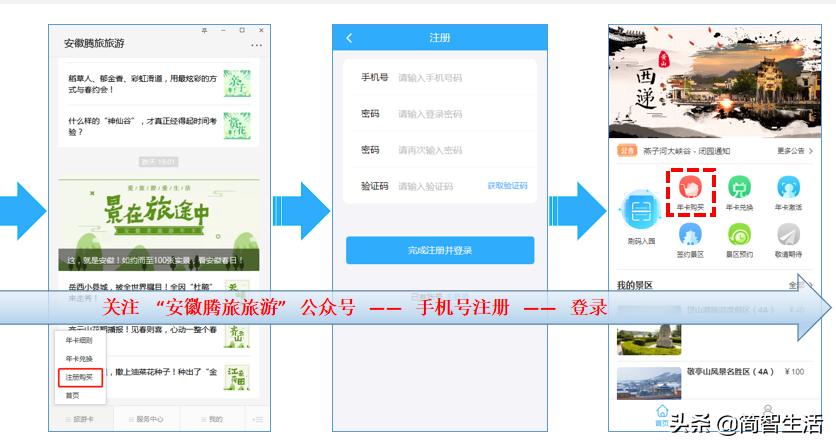Click the 亲子 article thumbnail

coord(237,83)
